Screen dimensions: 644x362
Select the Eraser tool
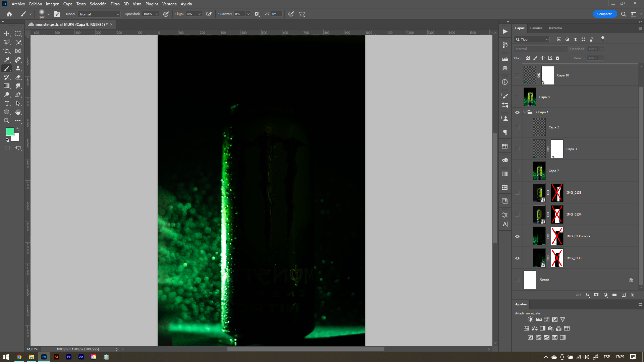(18, 77)
